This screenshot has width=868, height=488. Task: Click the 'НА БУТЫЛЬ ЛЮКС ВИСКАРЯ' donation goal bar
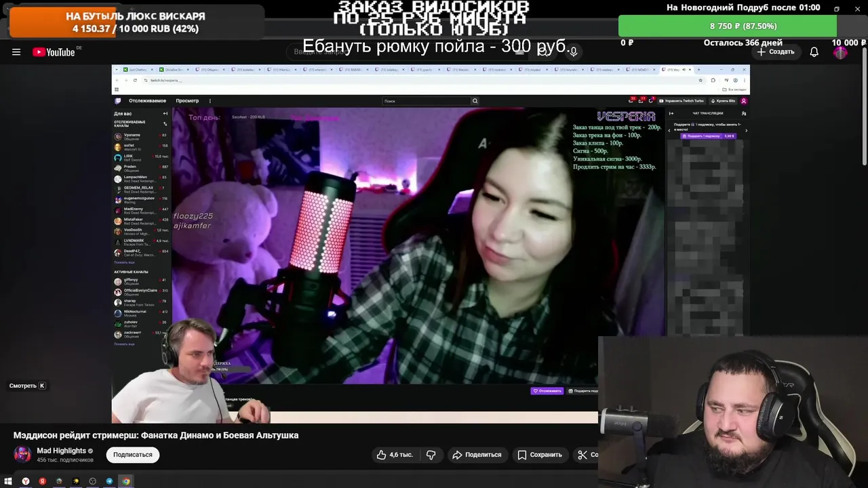coord(136,22)
